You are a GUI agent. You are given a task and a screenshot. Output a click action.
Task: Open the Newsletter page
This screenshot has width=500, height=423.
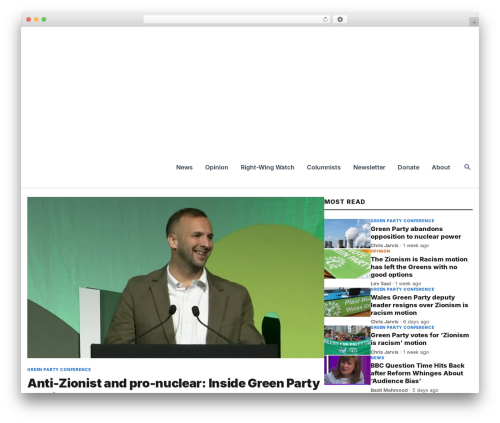coord(369,167)
